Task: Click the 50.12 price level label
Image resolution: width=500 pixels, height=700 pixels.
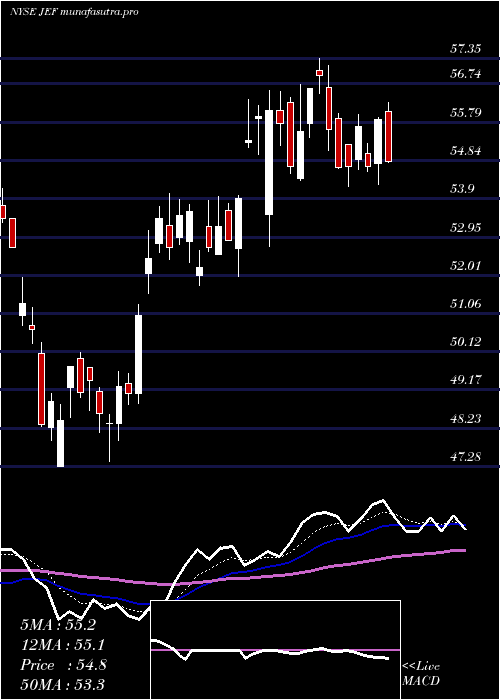Action: coord(466,342)
